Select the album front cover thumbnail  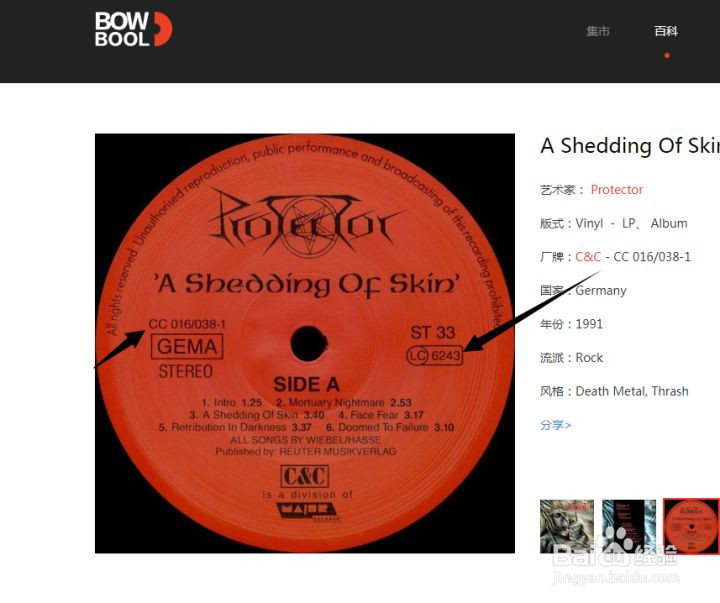[x=567, y=526]
